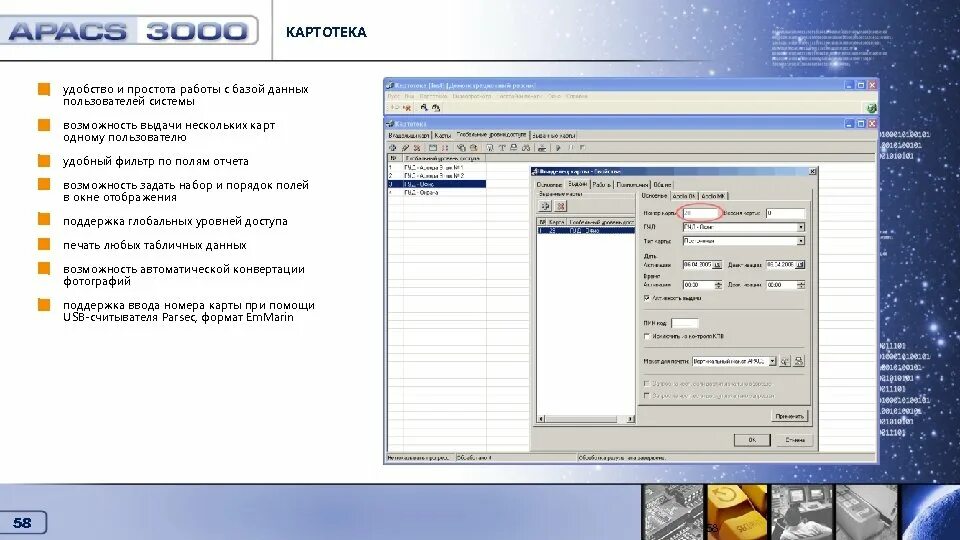Open the Вид menu
The width and height of the screenshot is (960, 540).
(x=409, y=97)
